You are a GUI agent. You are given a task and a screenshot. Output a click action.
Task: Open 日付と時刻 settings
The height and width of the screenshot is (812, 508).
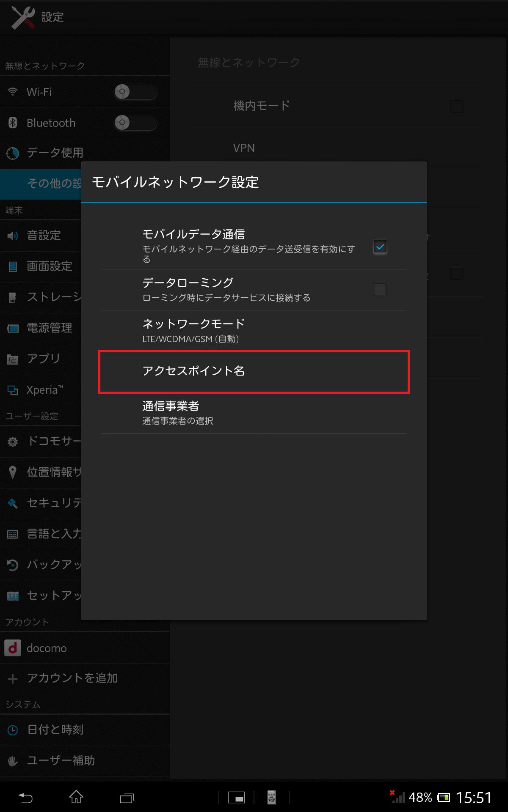(x=85, y=730)
